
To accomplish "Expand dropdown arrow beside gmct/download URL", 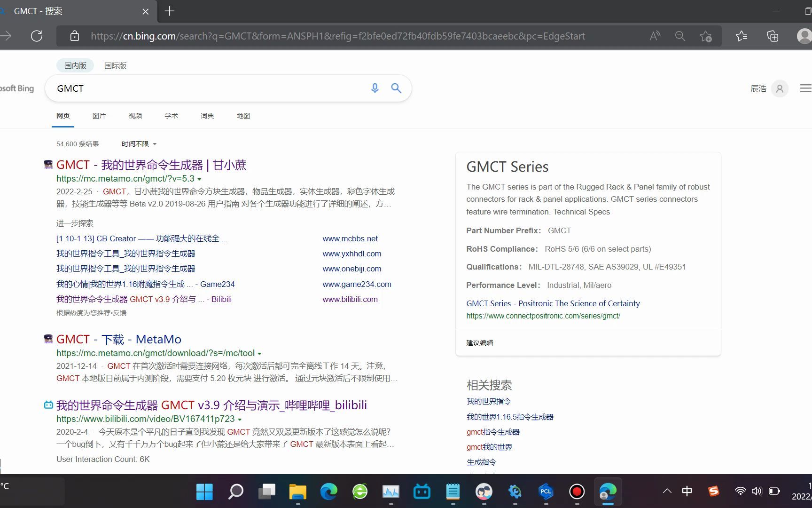I will pos(259,354).
